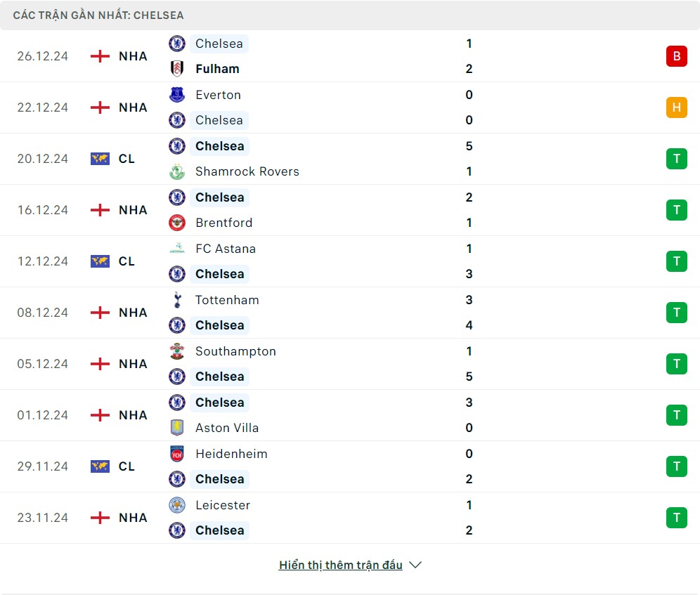Expand the chevron next to Hiển thị thêm trận đấu
This screenshot has width=700, height=595.
click(x=415, y=565)
